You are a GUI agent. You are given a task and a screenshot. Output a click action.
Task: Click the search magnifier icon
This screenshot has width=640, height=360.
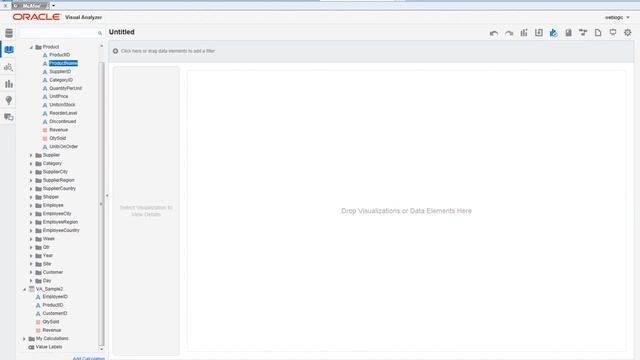pos(100,33)
